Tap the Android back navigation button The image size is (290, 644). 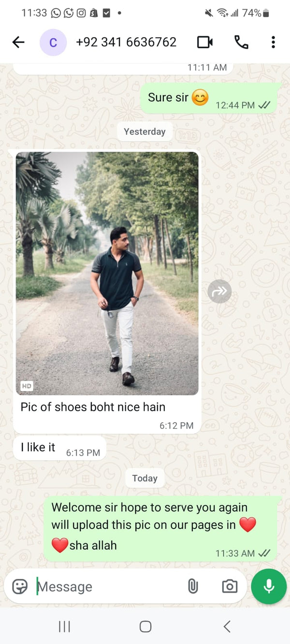(227, 627)
